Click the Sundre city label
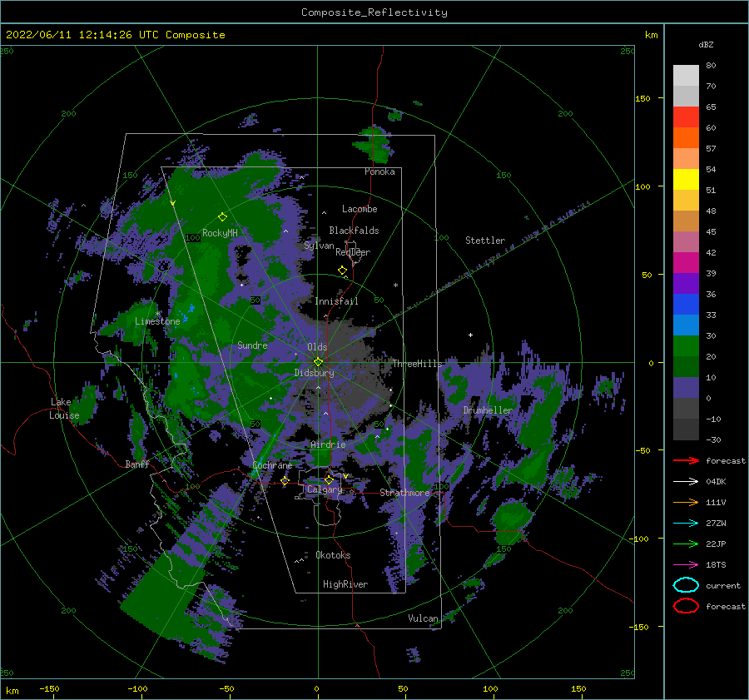This screenshot has width=749, height=700. click(x=252, y=345)
